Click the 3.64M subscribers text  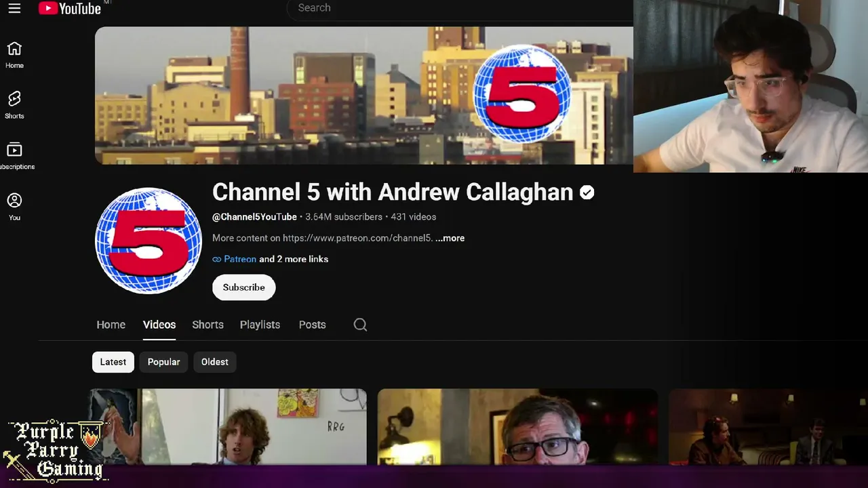point(344,217)
